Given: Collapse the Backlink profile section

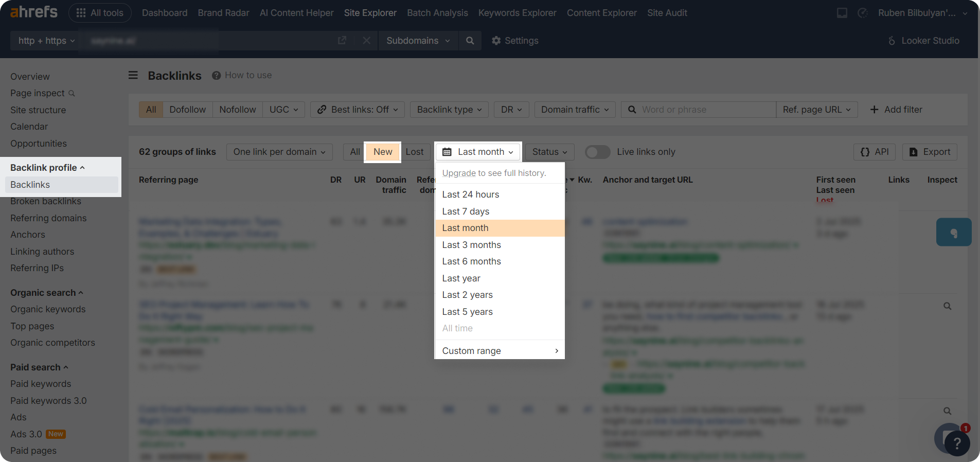Looking at the screenshot, I should 47,168.
